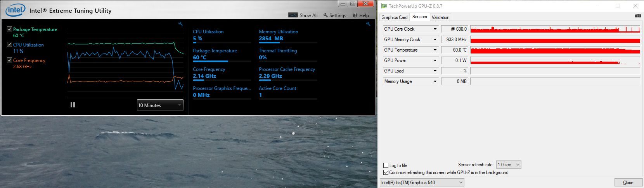Click the Memory Utilization 2854 MB value
This screenshot has width=644, height=188.
271,38
